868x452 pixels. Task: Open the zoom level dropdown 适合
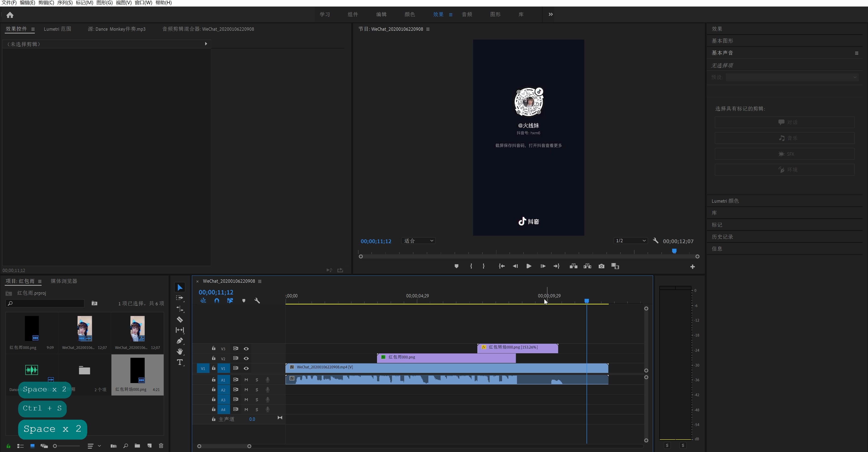pos(418,241)
